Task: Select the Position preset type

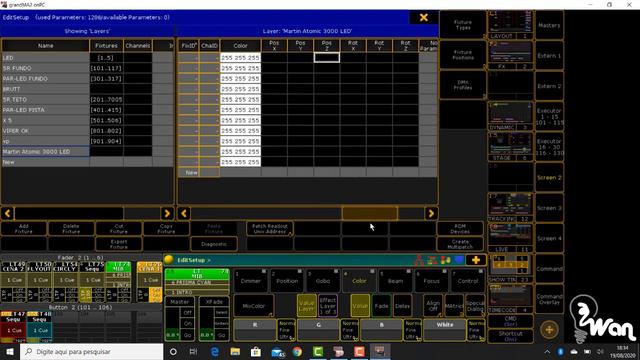Action: pyautogui.click(x=287, y=281)
